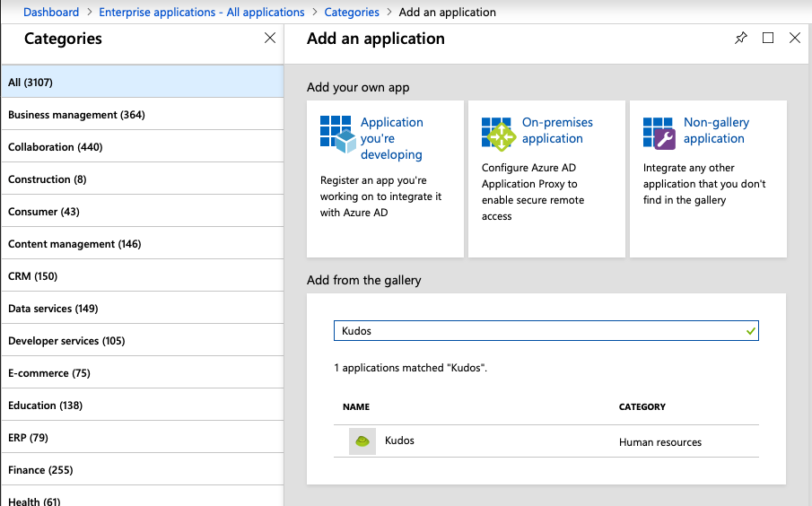
Task: Select Health (61) category
Action: pos(143,497)
